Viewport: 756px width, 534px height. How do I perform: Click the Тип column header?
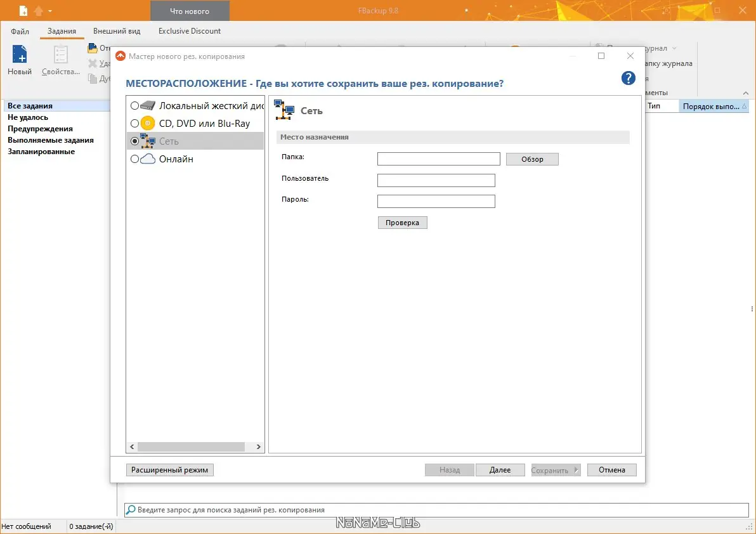pos(660,106)
